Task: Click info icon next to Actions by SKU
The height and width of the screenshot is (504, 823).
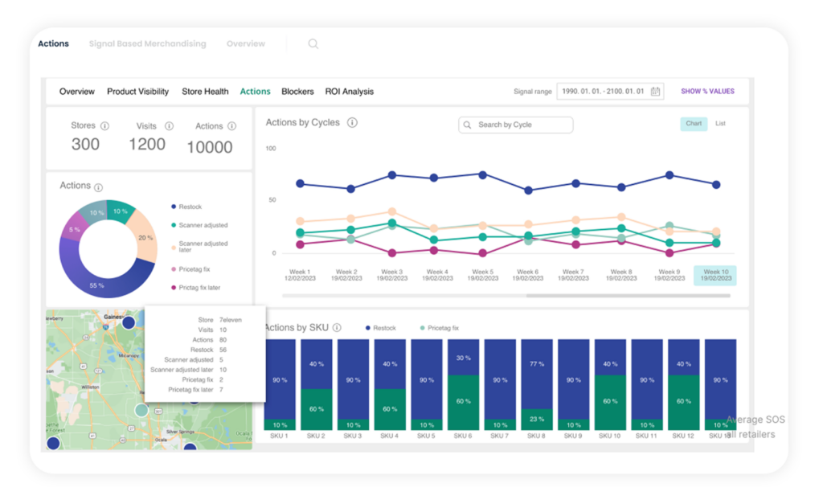Action: pyautogui.click(x=337, y=328)
